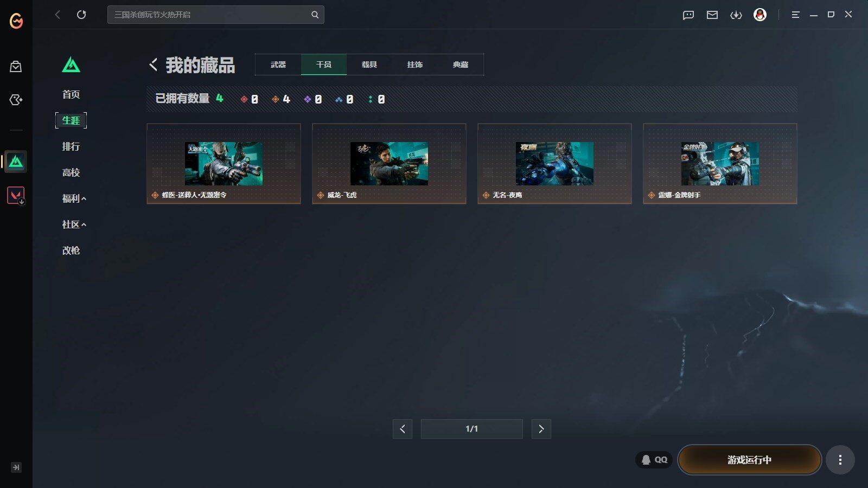The image size is (868, 488).
Task: Open the 威龙-飞虎 operator card
Action: 389,164
